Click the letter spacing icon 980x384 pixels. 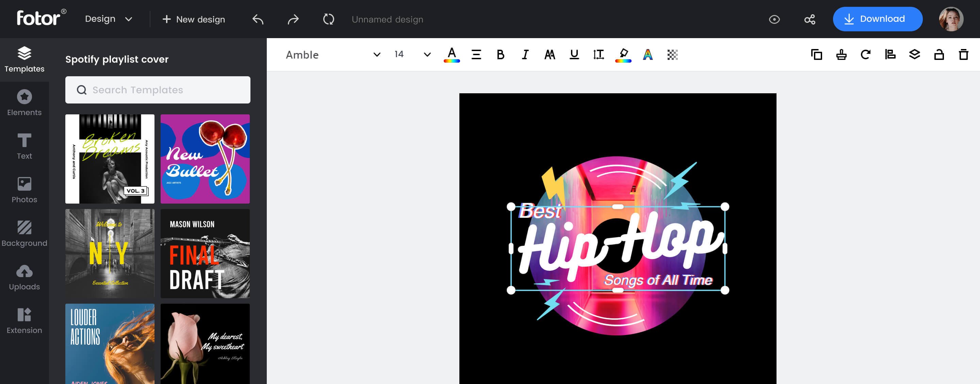click(x=598, y=54)
